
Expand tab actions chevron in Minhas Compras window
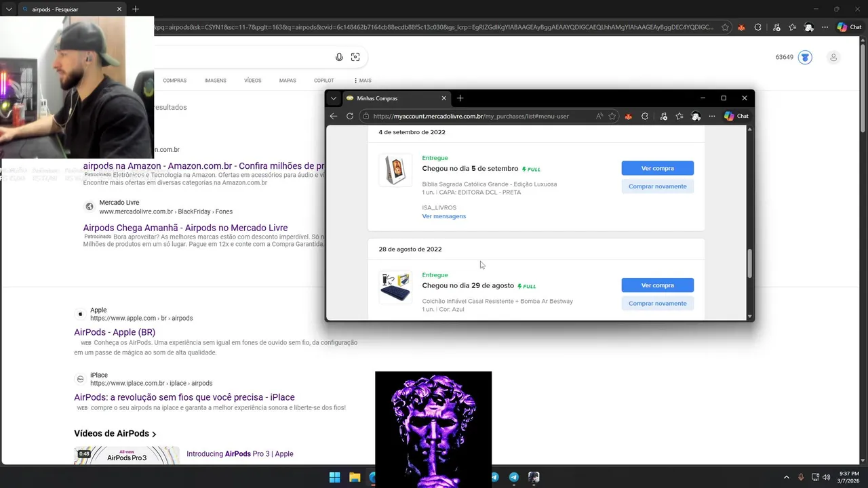[334, 98]
